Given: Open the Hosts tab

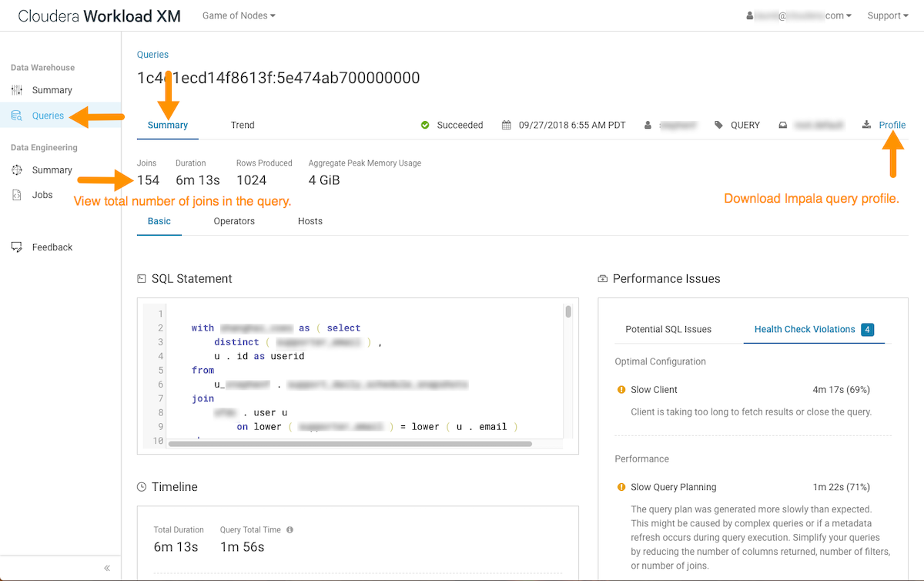Looking at the screenshot, I should coord(310,221).
